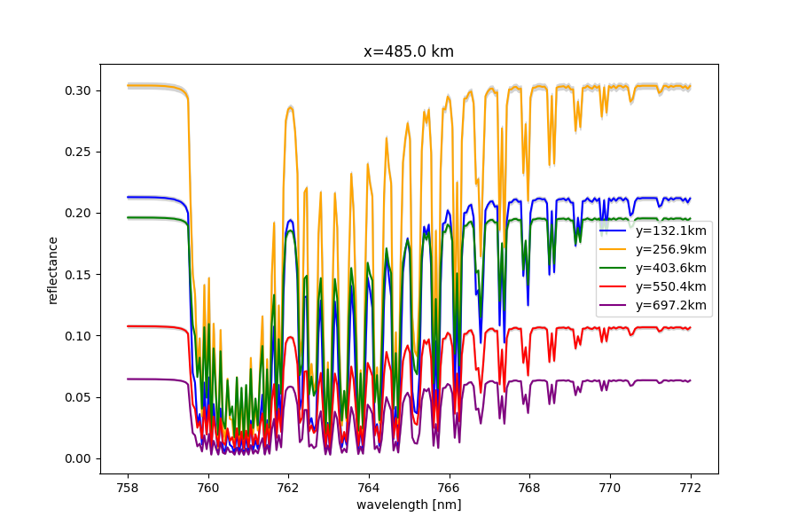Click the red line swatch in legend

[613, 286]
